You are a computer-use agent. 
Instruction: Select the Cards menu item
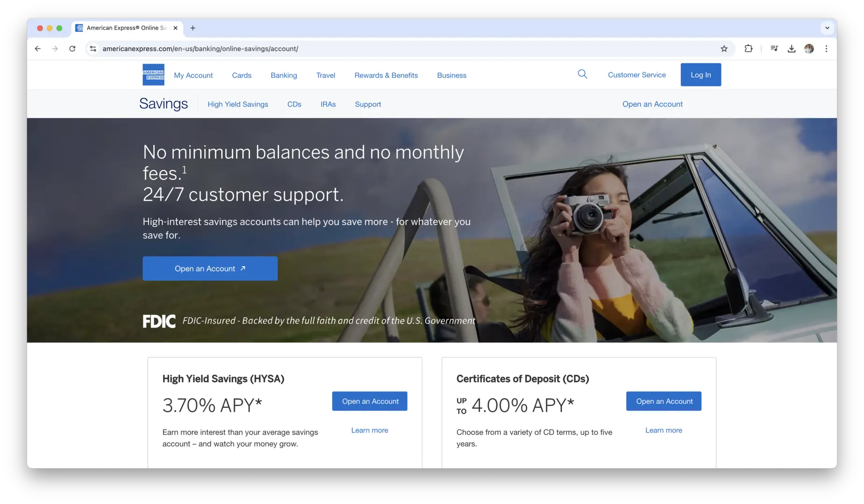241,75
